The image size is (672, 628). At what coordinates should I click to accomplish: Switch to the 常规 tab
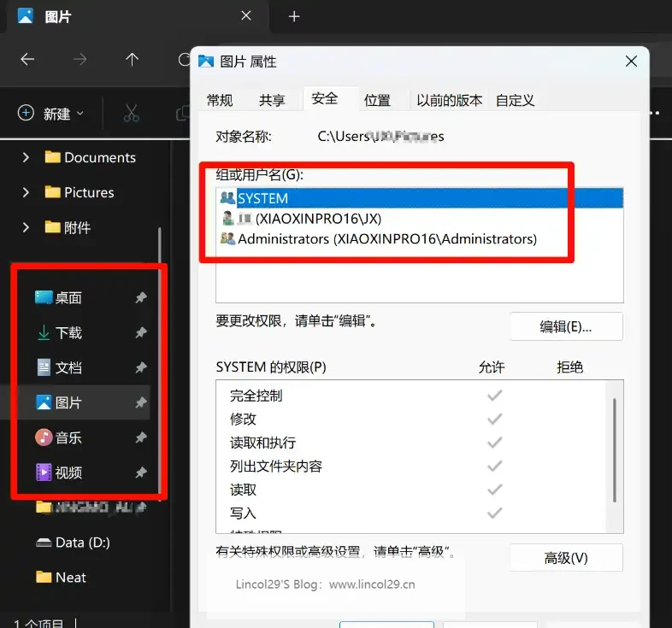pos(220,100)
